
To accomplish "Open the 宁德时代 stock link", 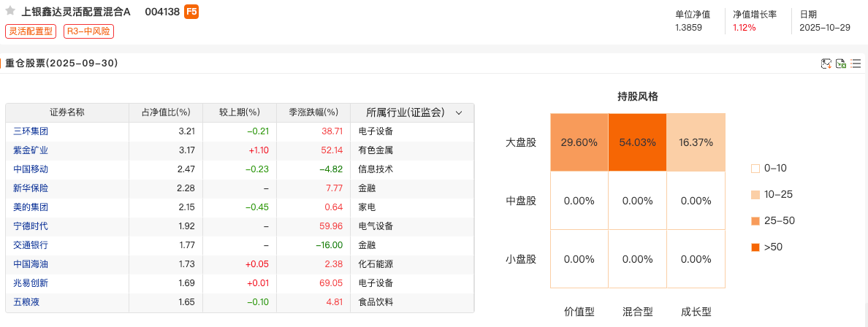I will pos(31,226).
